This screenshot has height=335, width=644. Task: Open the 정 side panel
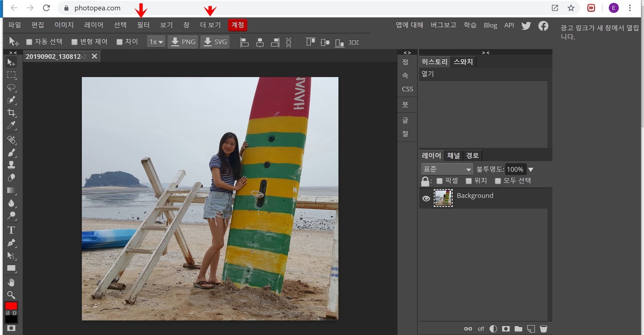(405, 62)
